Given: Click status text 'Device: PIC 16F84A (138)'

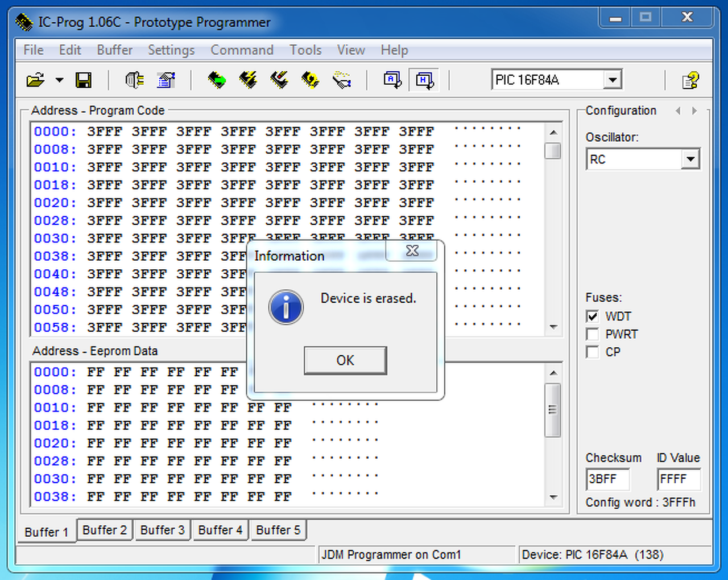Looking at the screenshot, I should 593,554.
